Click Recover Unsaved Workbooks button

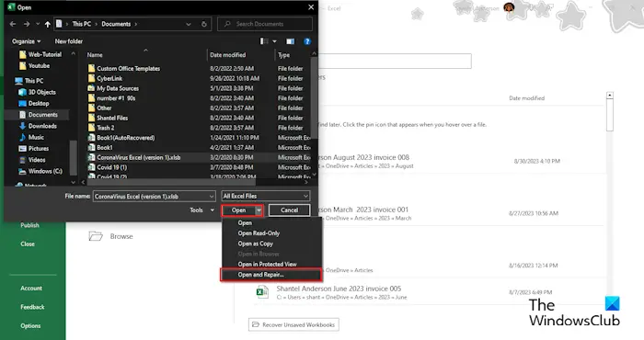point(293,324)
